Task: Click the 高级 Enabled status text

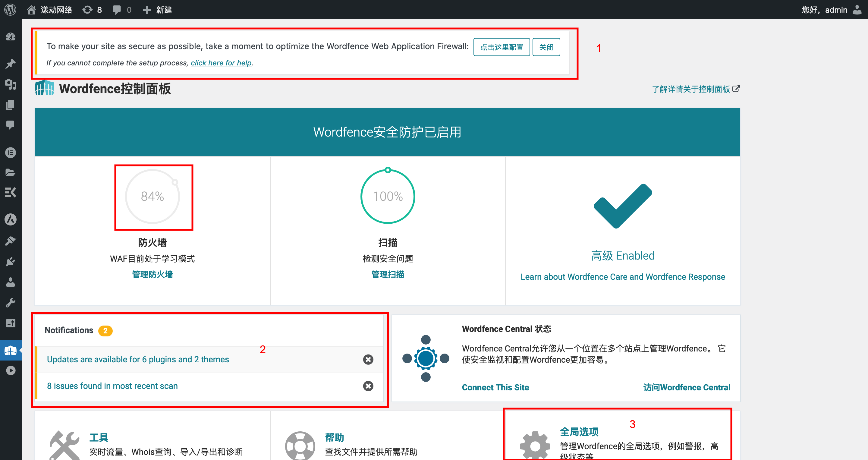Action: pos(623,255)
